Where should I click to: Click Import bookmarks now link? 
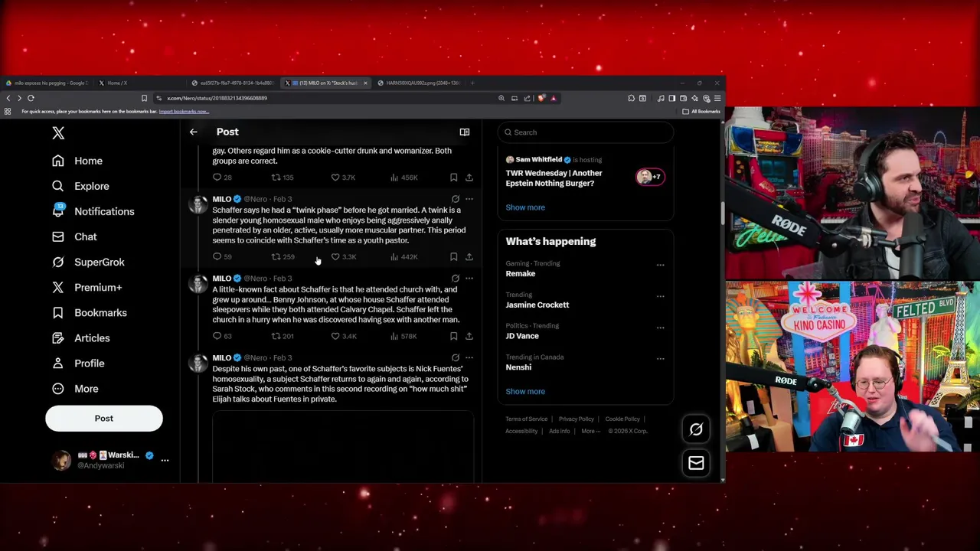tap(184, 112)
